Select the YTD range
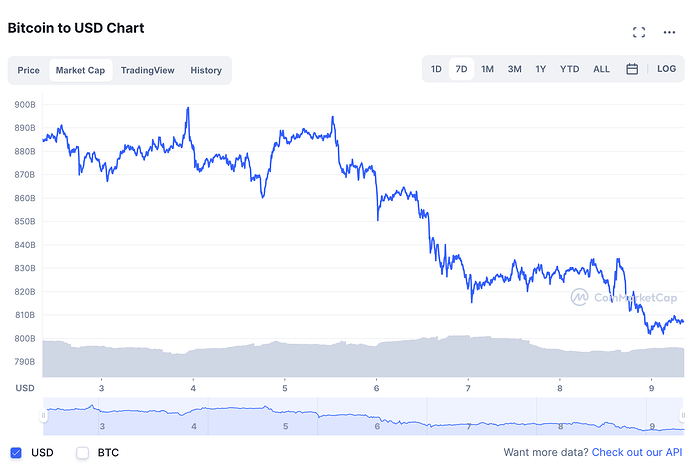Image resolution: width=690 pixels, height=467 pixels. click(x=569, y=70)
